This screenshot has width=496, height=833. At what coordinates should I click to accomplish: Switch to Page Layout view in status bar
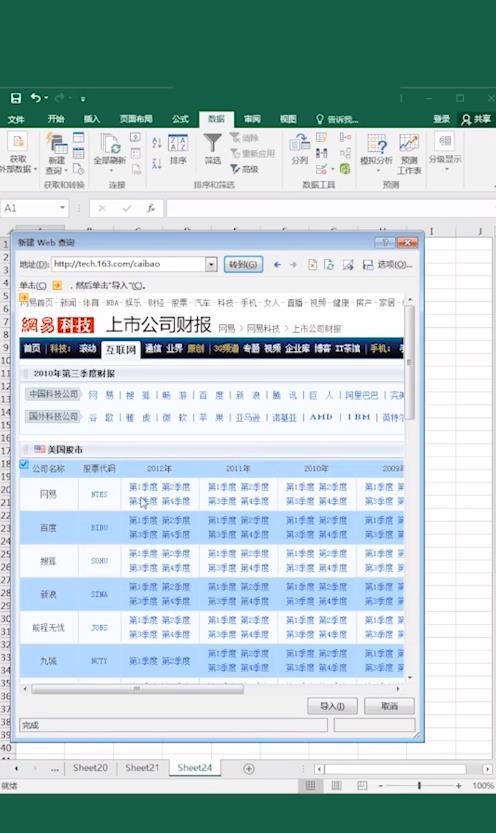coord(336,785)
